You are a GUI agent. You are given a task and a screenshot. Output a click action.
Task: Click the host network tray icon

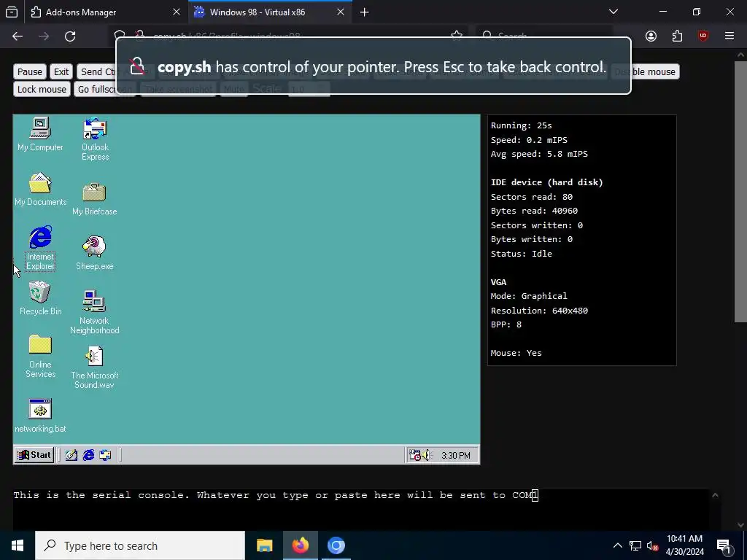click(x=635, y=545)
